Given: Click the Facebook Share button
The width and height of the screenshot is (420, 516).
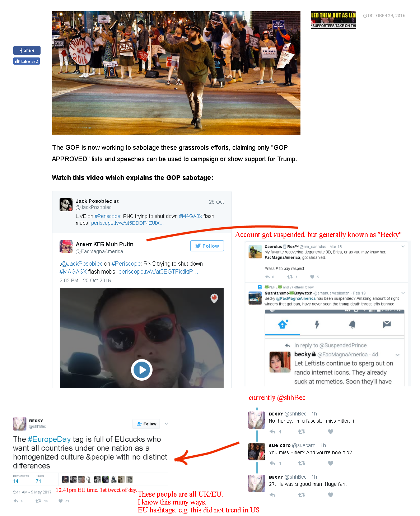Looking at the screenshot, I should (27, 50).
